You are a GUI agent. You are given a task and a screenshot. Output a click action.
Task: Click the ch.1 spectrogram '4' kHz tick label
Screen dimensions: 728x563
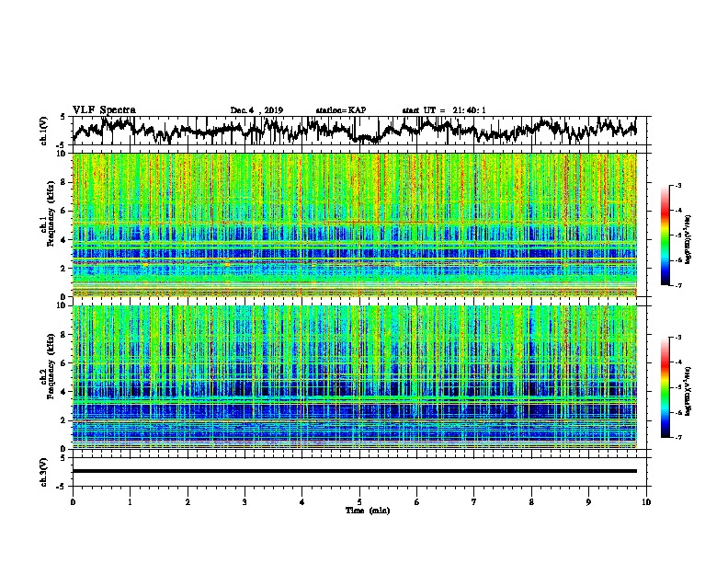click(x=64, y=240)
